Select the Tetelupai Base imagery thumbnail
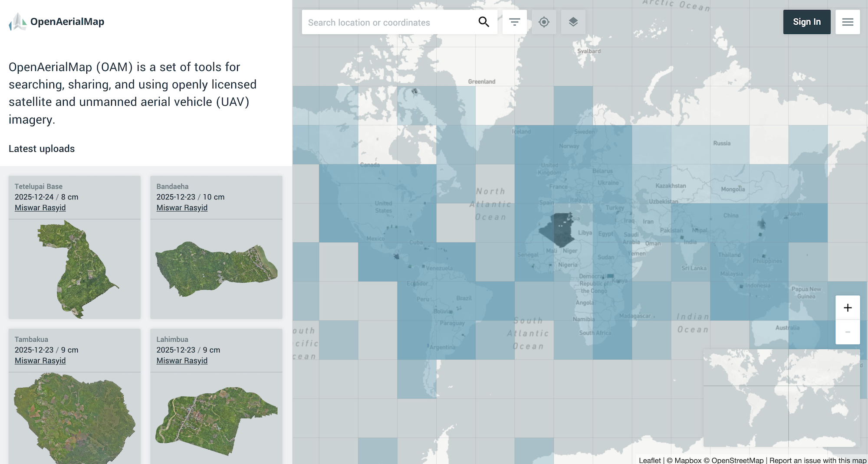 coord(75,269)
